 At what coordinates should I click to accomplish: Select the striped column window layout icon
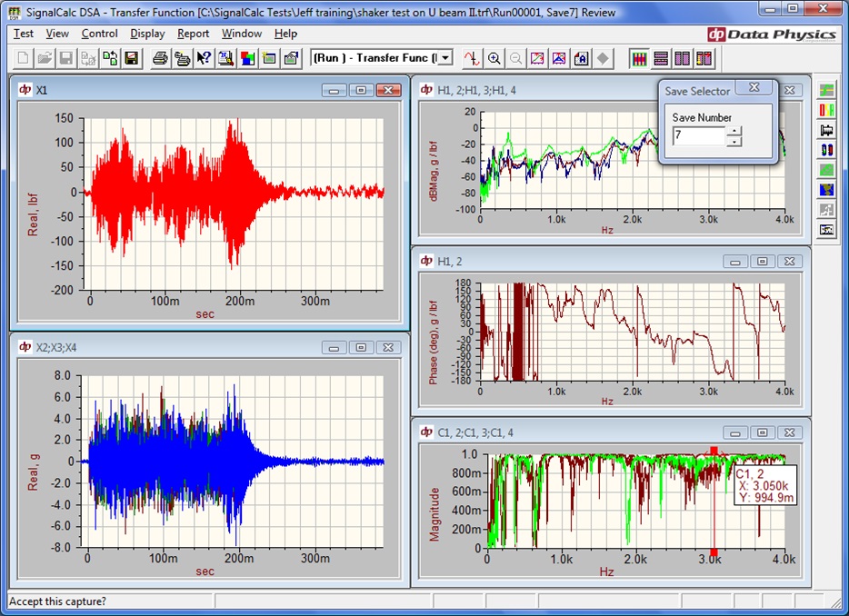point(639,58)
